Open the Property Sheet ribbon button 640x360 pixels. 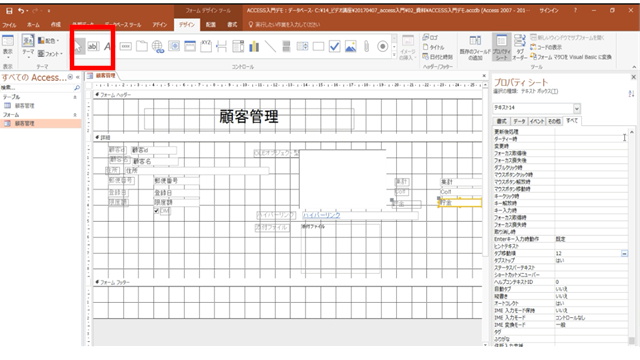501,47
